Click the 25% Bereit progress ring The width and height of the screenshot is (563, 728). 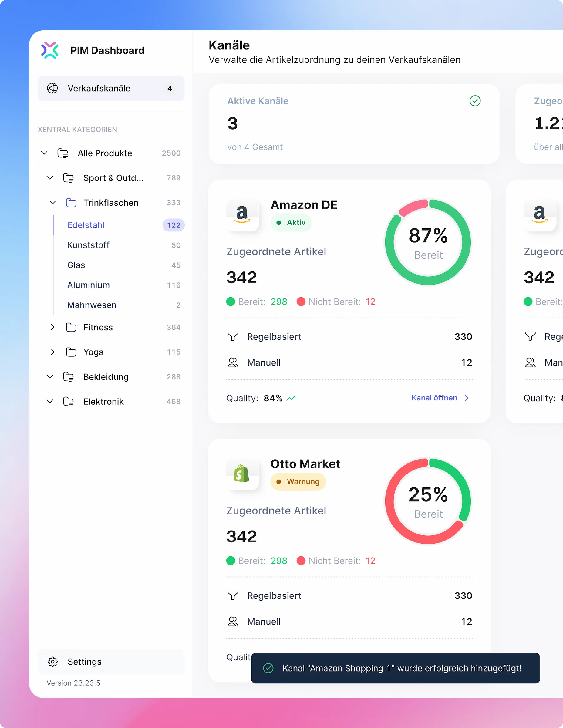428,501
